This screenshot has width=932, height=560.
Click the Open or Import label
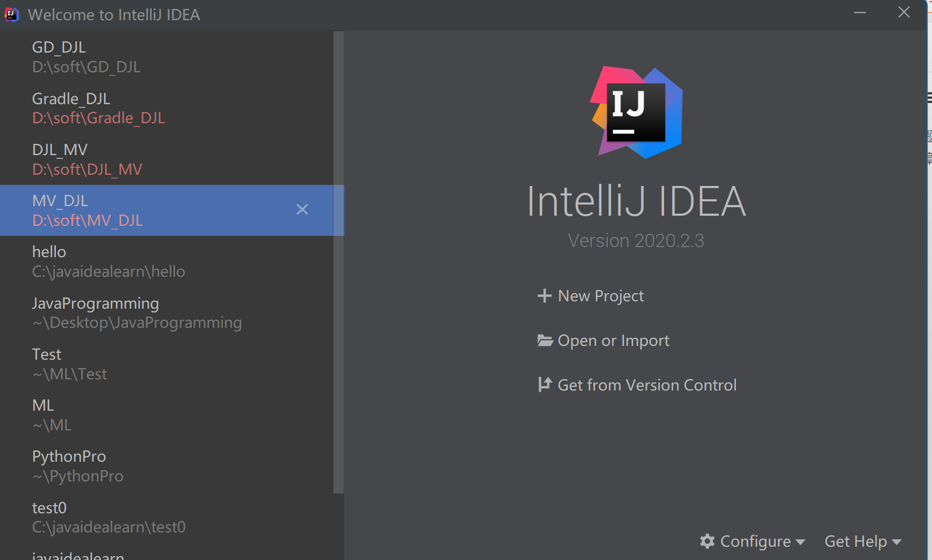613,340
